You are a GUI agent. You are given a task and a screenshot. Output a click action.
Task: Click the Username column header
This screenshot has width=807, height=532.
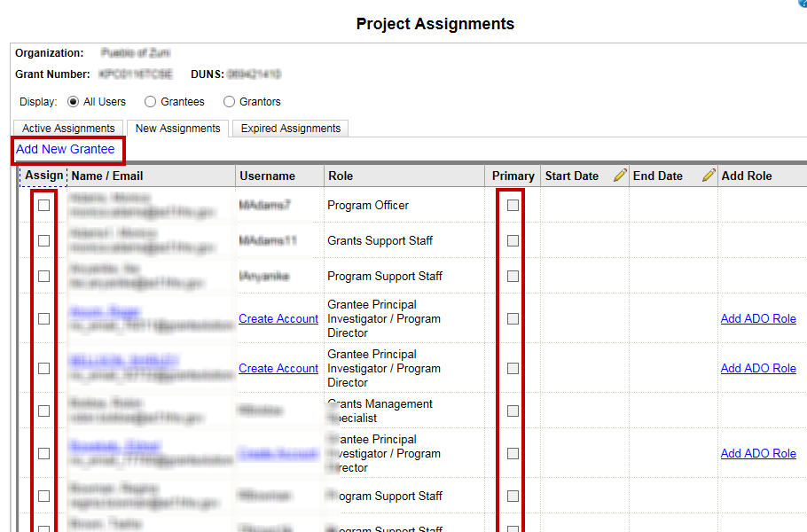tap(267, 176)
